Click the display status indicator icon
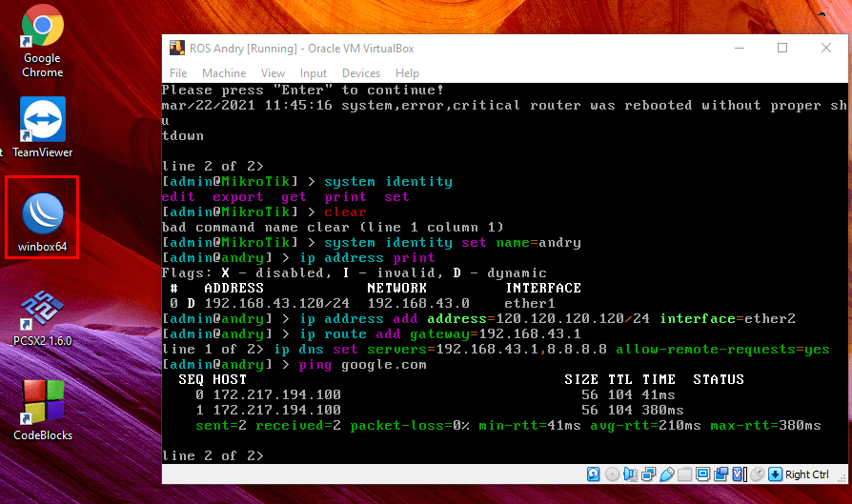This screenshot has width=852, height=504. (702, 474)
